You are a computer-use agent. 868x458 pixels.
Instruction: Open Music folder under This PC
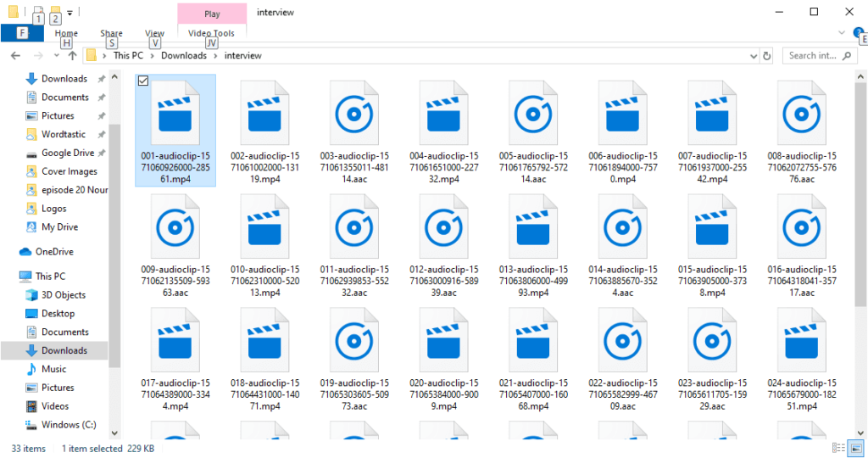(x=53, y=369)
